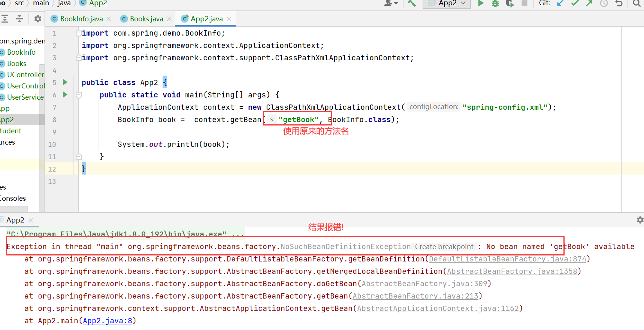644x330 pixels.
Task: Open AbstractBeanFactory.java:213 link
Action: click(415, 296)
